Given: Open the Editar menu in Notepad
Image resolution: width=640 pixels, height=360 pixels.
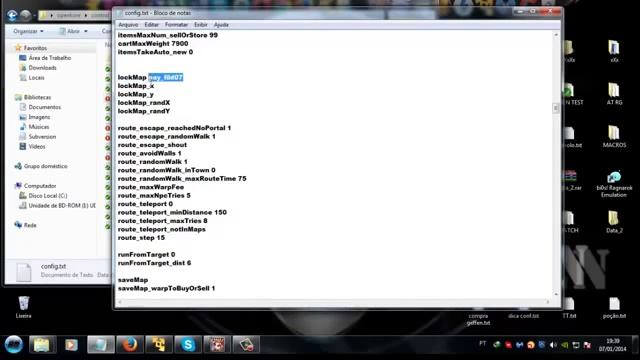Looking at the screenshot, I should (x=151, y=25).
